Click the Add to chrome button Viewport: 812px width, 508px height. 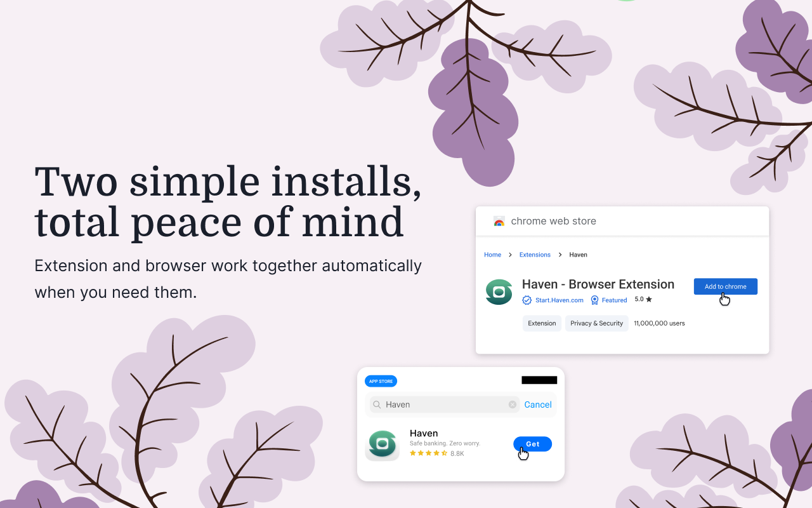pos(725,286)
